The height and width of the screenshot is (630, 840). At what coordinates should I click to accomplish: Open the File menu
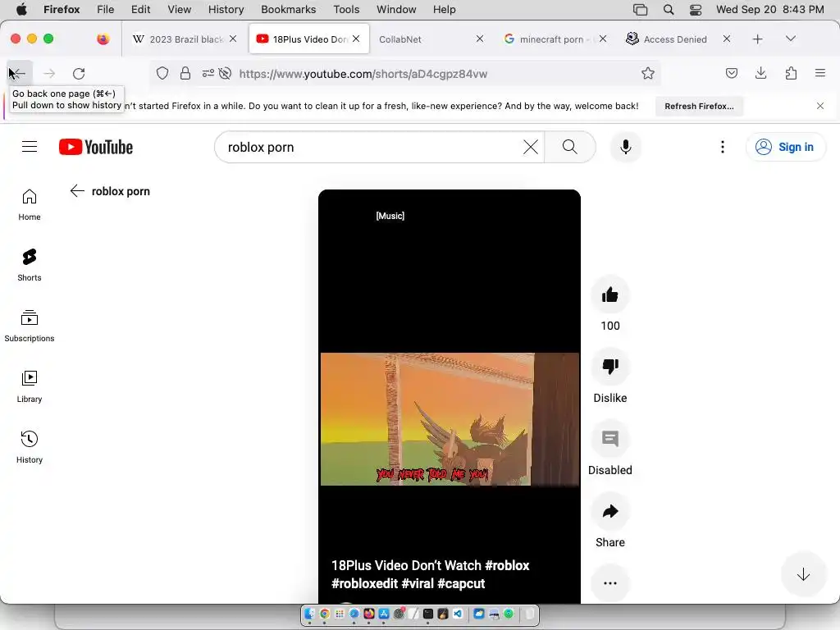coord(105,9)
